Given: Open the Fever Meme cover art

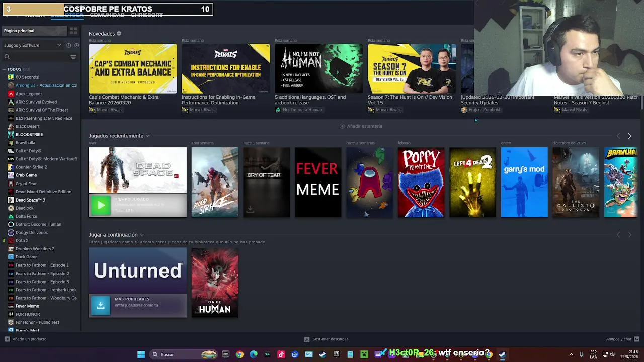Looking at the screenshot, I should pos(318,183).
